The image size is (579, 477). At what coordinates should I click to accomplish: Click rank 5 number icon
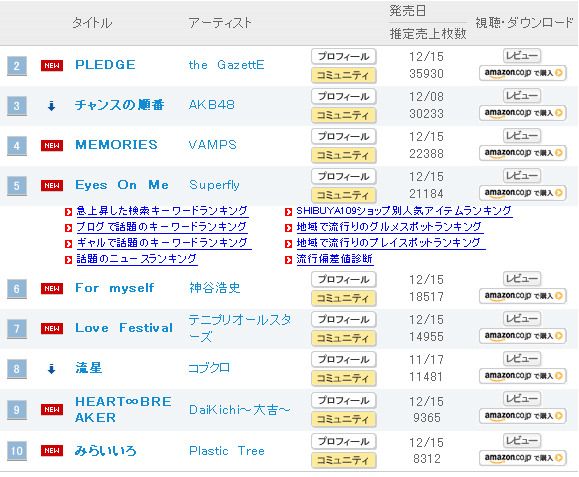[x=17, y=185]
